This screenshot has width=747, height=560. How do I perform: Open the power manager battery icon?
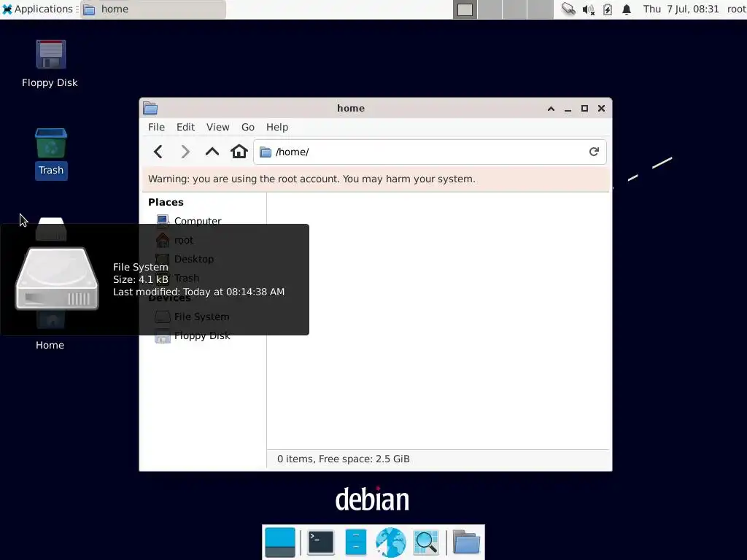pos(608,9)
